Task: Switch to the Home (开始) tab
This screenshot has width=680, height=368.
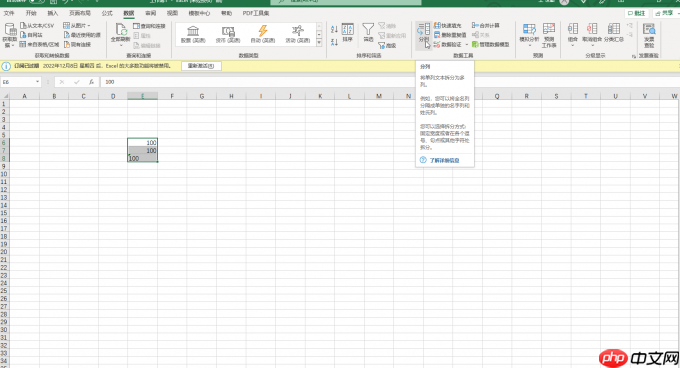Action: point(31,13)
